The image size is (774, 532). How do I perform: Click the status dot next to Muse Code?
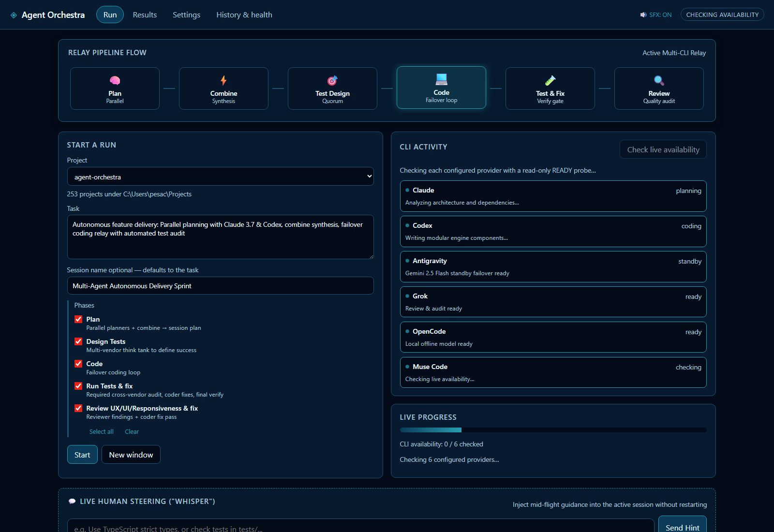[407, 367]
